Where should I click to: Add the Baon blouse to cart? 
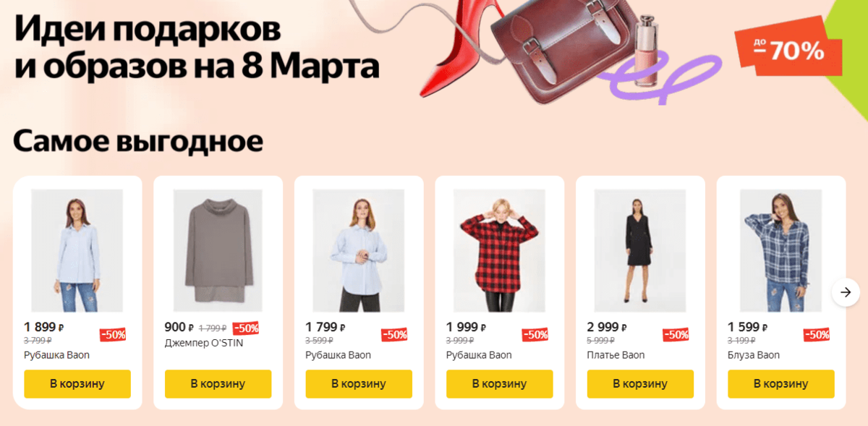780,383
